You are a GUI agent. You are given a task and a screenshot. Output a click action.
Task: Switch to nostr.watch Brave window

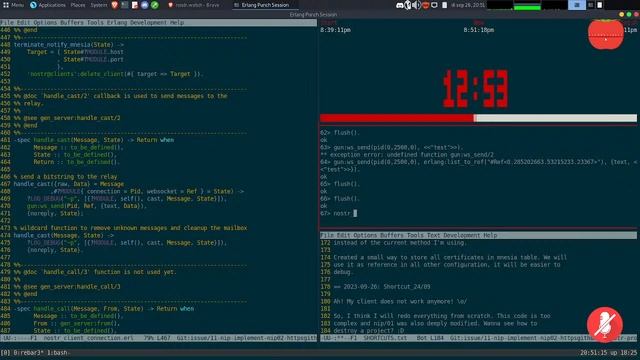(x=194, y=5)
